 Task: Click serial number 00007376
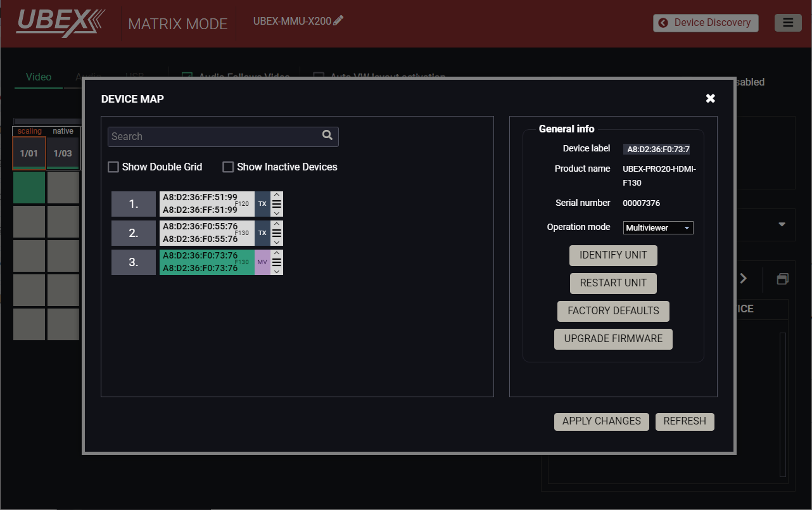642,203
